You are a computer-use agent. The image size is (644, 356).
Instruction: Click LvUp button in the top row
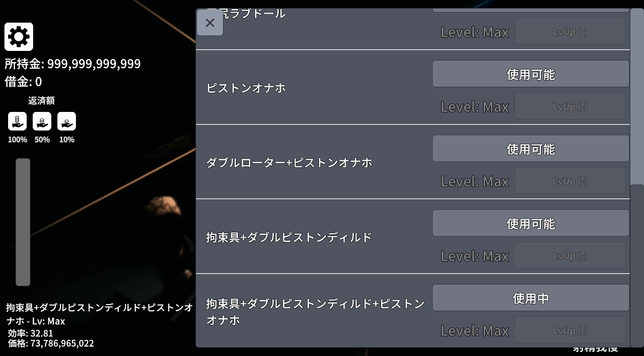pyautogui.click(x=570, y=32)
